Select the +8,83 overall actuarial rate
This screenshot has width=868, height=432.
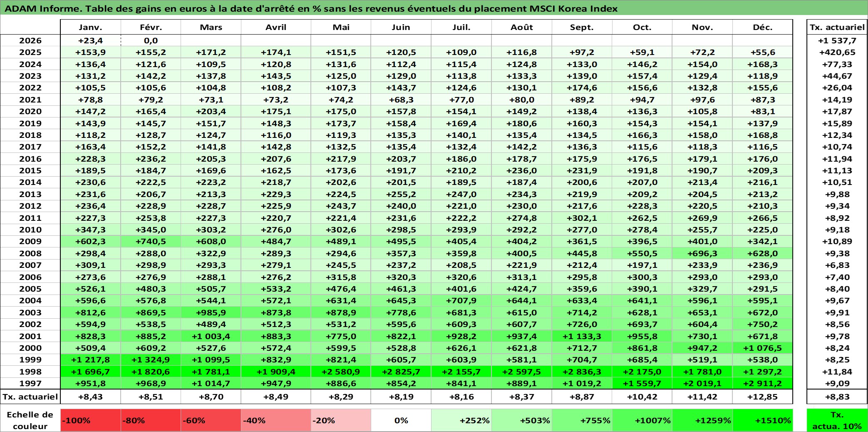pos(837,397)
